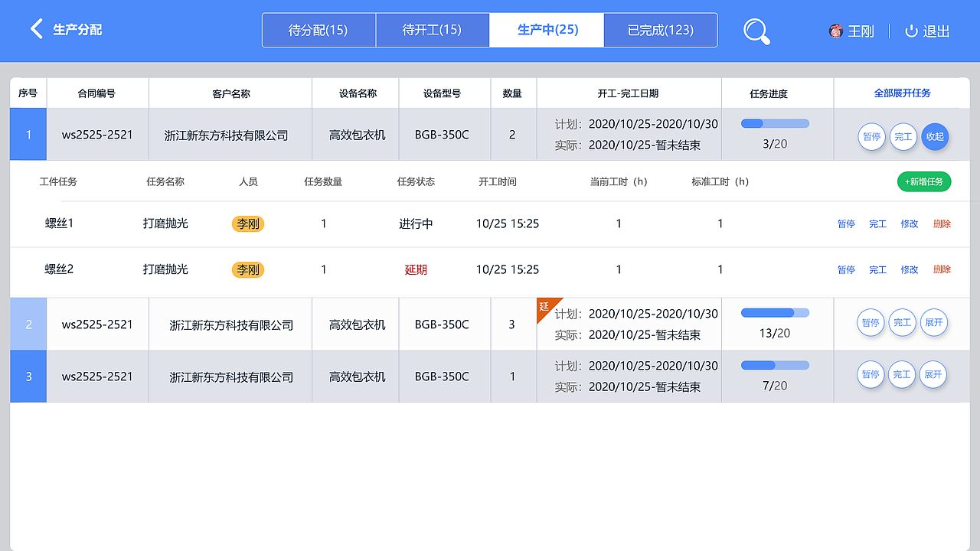
Task: Click 暂停 link for task 螺丝2
Action: 846,269
